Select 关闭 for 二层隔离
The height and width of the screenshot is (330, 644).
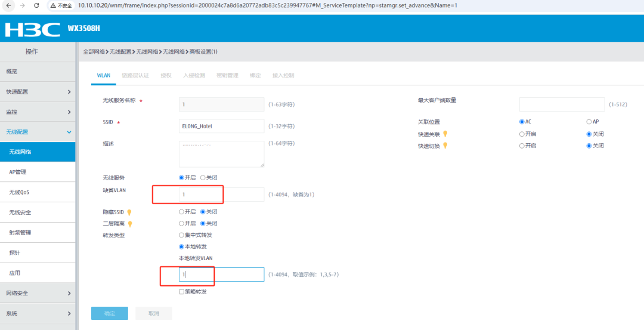point(203,223)
